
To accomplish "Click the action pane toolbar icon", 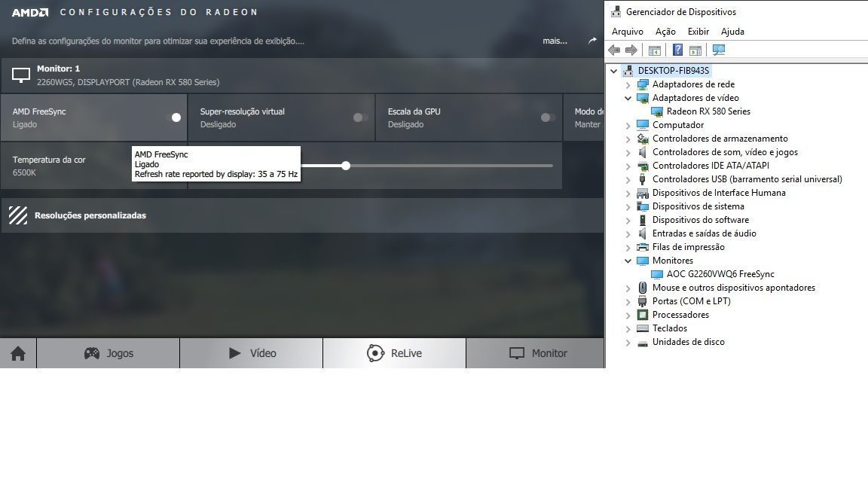I will 695,50.
